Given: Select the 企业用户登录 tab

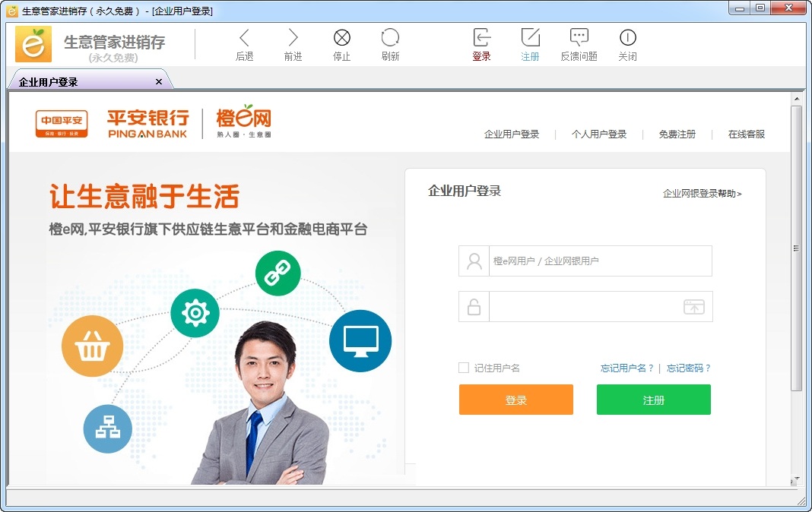Looking at the screenshot, I should (x=90, y=81).
